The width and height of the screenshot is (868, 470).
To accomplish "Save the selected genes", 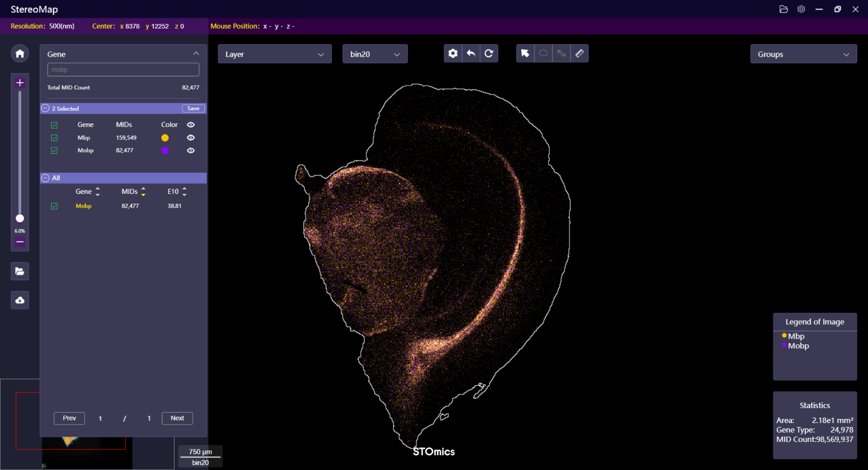I will 193,108.
